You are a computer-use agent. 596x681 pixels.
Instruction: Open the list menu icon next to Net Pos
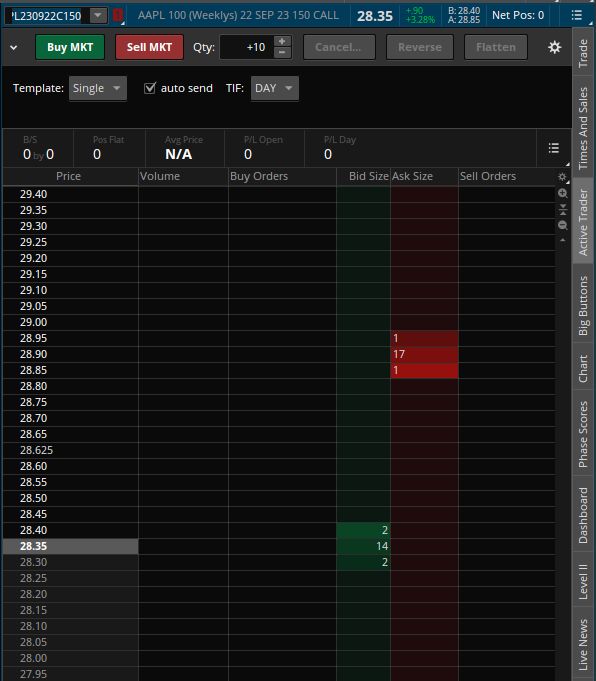pyautogui.click(x=576, y=15)
